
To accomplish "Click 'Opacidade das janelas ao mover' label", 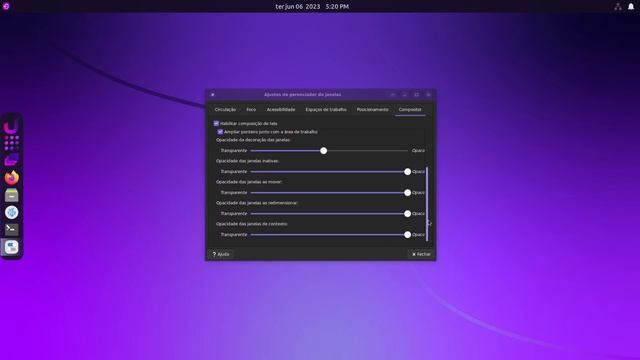I will point(249,182).
